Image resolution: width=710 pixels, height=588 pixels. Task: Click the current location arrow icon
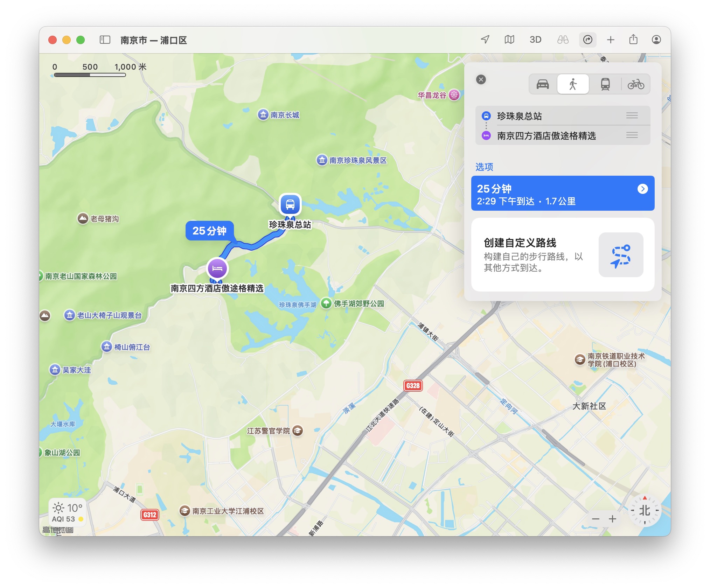(x=485, y=40)
